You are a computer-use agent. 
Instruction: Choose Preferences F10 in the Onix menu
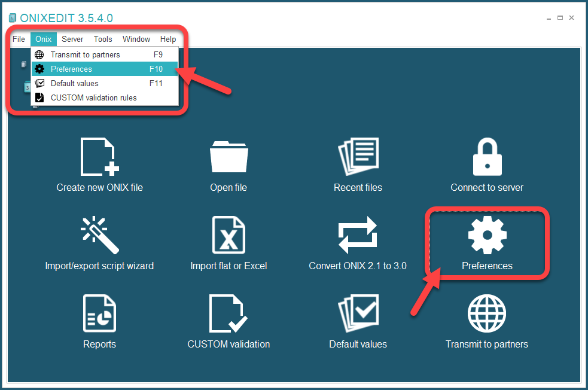point(105,69)
